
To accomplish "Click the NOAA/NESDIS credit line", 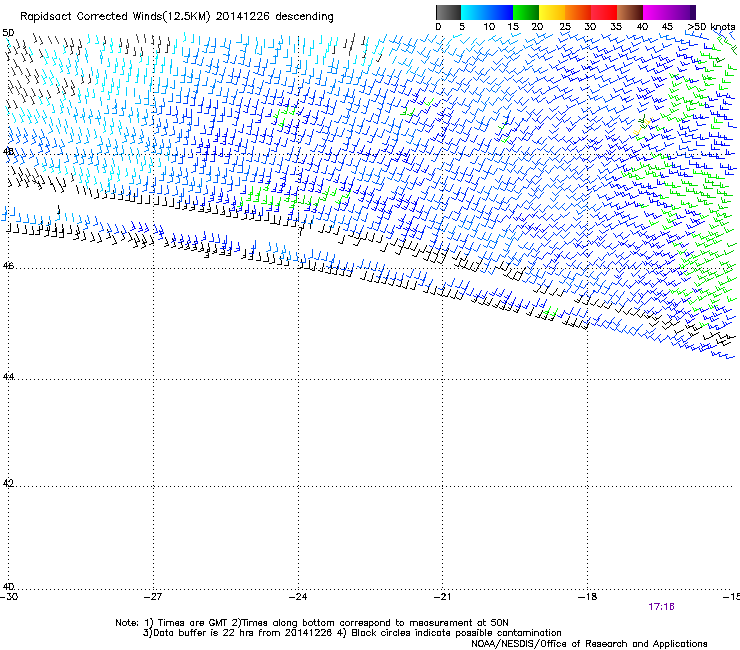I will pos(589,644).
